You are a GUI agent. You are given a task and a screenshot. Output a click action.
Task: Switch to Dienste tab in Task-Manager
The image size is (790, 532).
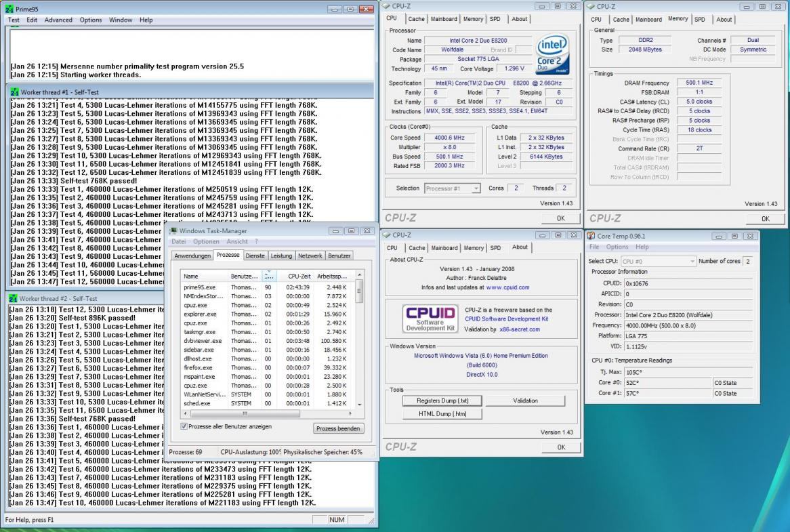[255, 256]
